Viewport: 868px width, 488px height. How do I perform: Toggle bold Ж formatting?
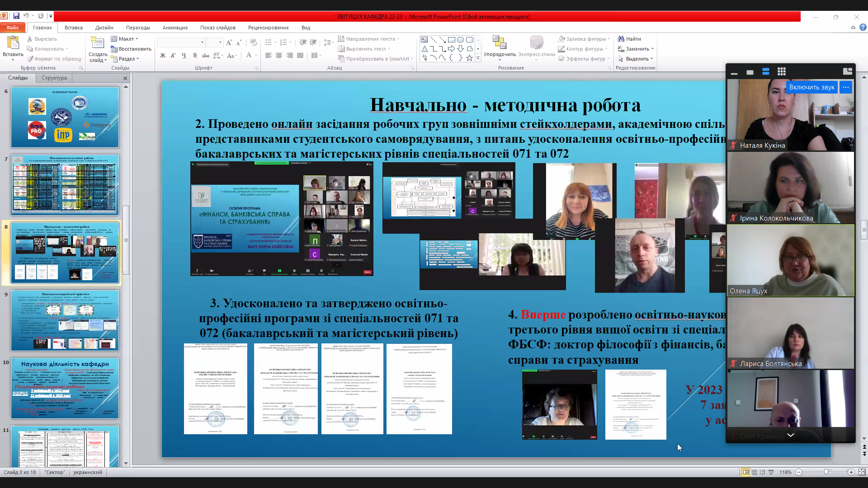coord(163,56)
